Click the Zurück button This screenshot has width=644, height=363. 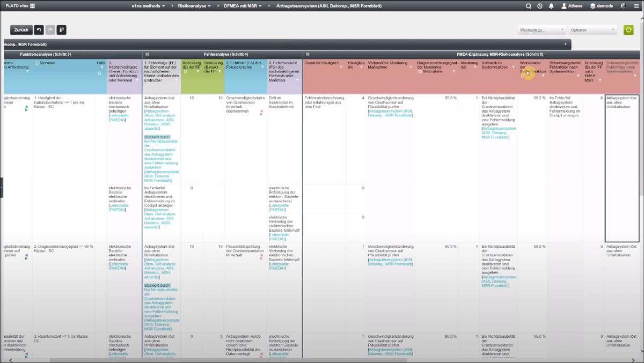(x=21, y=29)
